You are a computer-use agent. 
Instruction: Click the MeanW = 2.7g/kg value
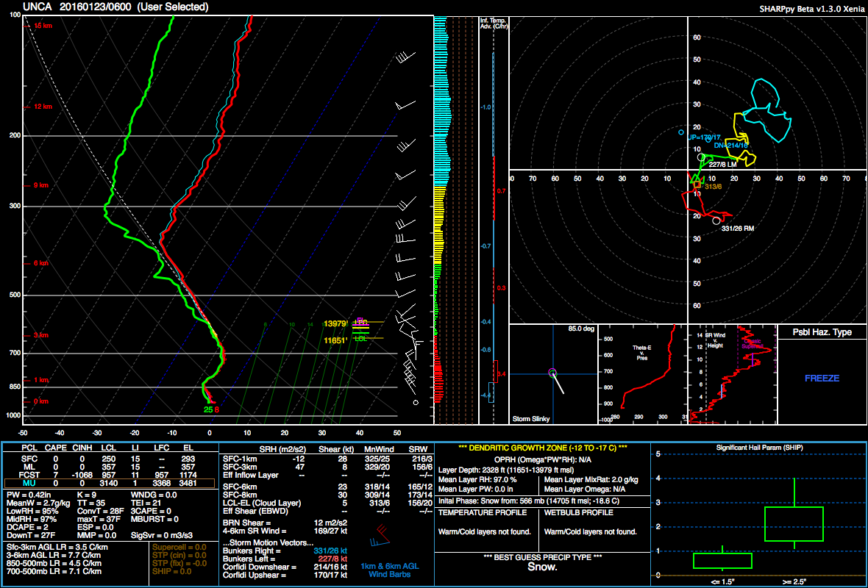point(37,503)
